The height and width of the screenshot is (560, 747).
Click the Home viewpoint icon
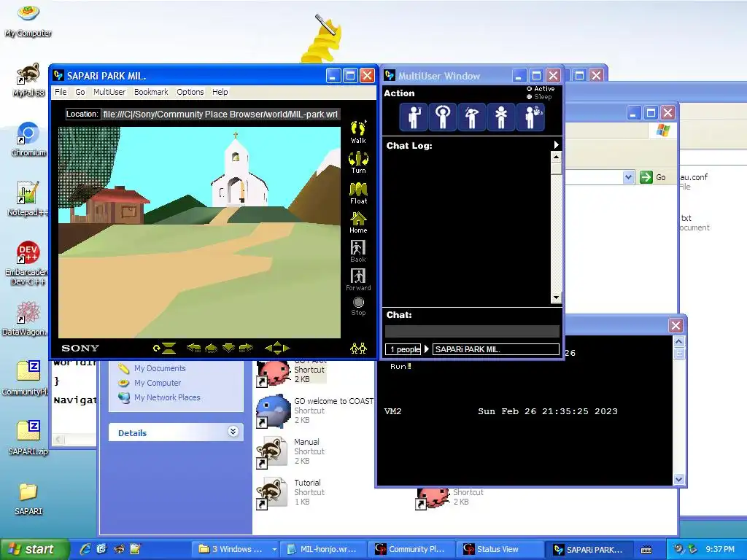coord(358,222)
